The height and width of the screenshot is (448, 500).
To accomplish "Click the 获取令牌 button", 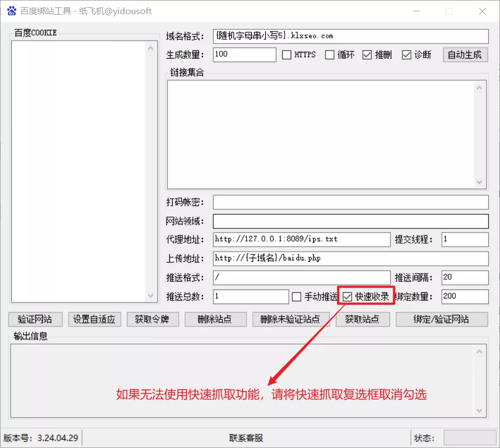I will 153,319.
